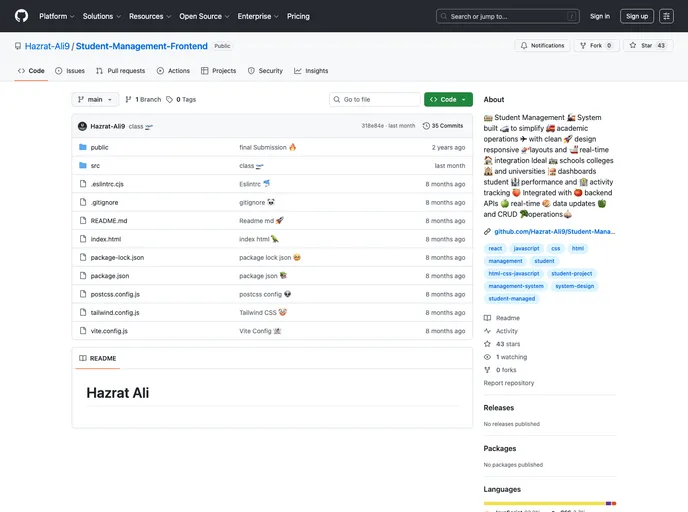Open package-lock.json file
The width and height of the screenshot is (688, 512).
point(117,258)
